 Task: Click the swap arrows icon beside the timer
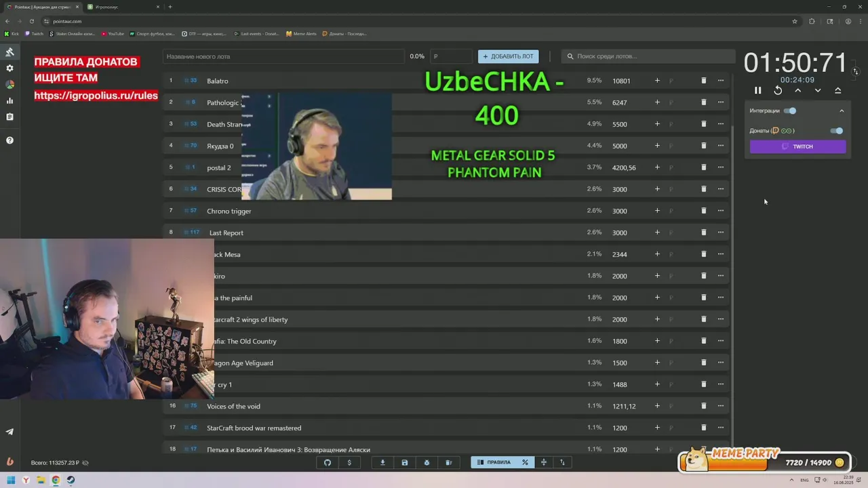856,71
